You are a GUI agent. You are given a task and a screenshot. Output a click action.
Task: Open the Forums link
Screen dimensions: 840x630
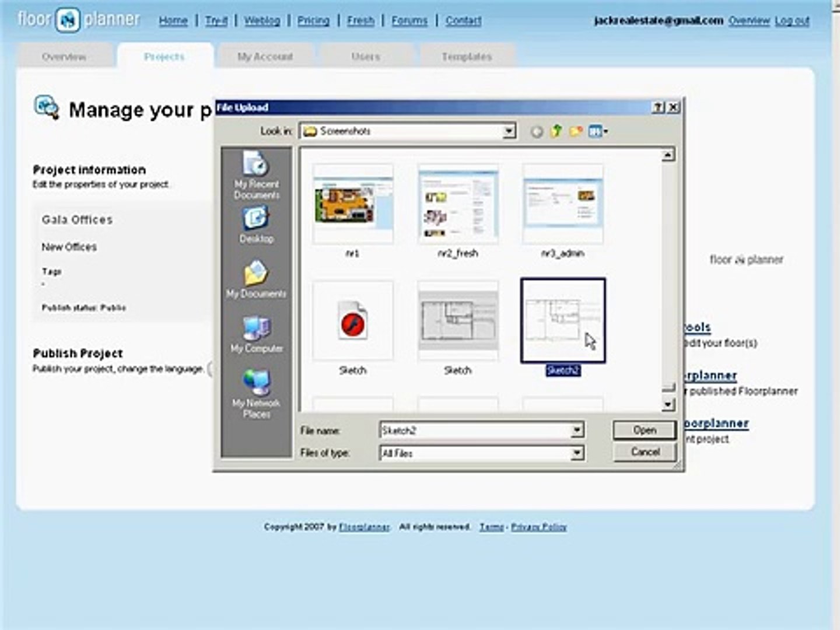click(409, 20)
